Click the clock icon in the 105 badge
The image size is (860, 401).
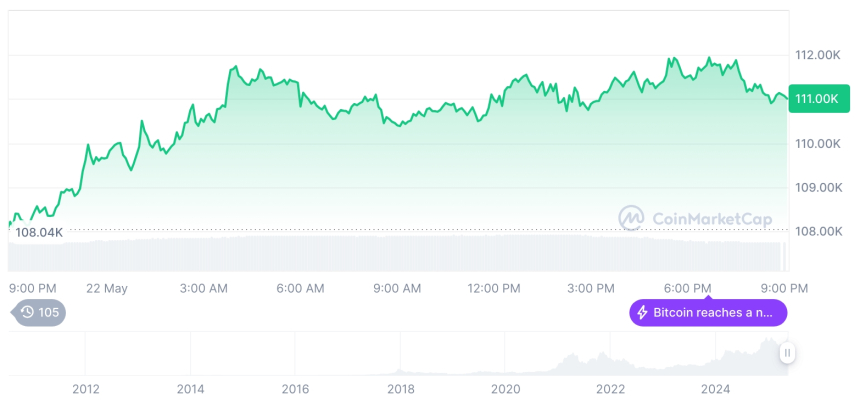tap(27, 312)
